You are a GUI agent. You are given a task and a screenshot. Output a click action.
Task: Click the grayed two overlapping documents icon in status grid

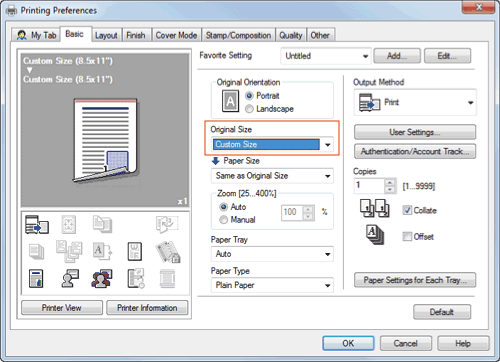tap(102, 224)
